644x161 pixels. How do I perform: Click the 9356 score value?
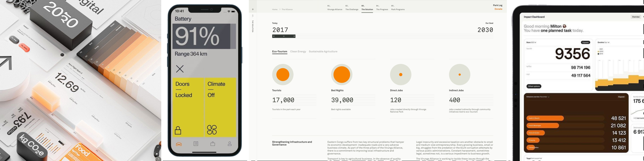[x=572, y=54]
